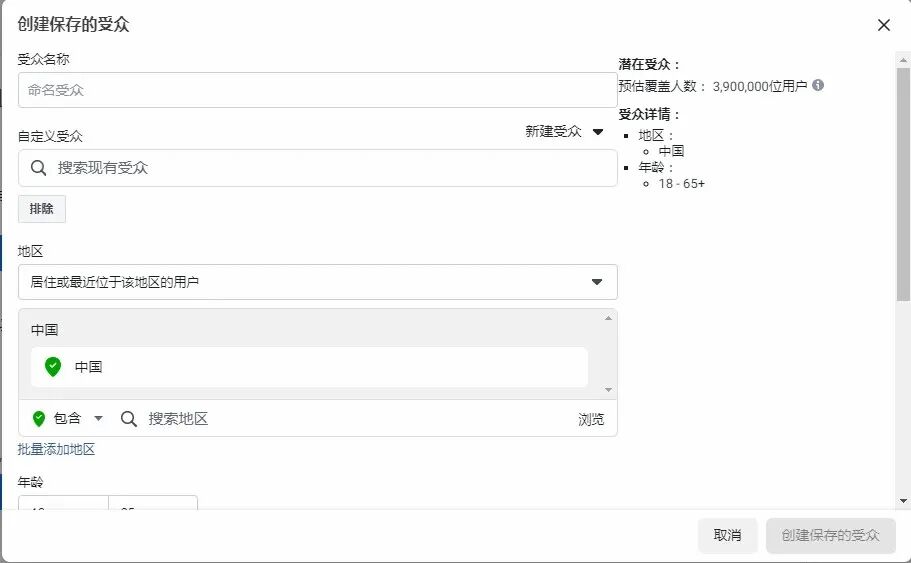The width and height of the screenshot is (911, 563).
Task: Click the 受众详情 heading
Action: coord(649,114)
